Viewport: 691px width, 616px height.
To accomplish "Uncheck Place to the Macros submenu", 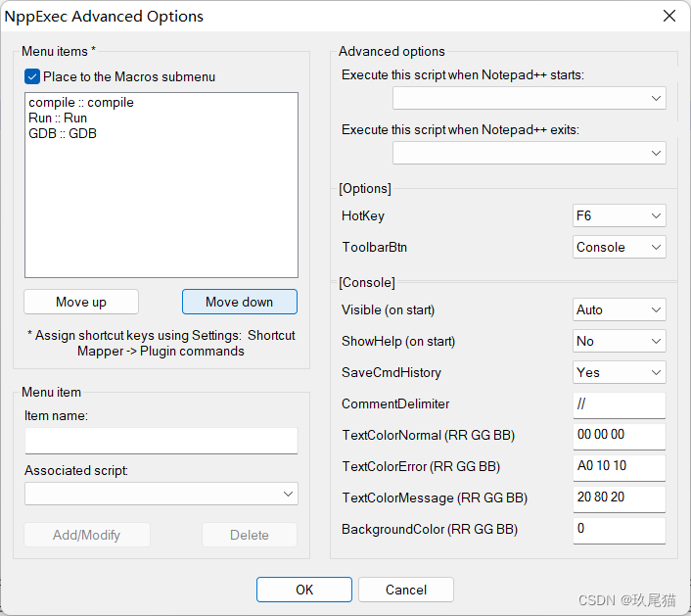I will (x=32, y=76).
